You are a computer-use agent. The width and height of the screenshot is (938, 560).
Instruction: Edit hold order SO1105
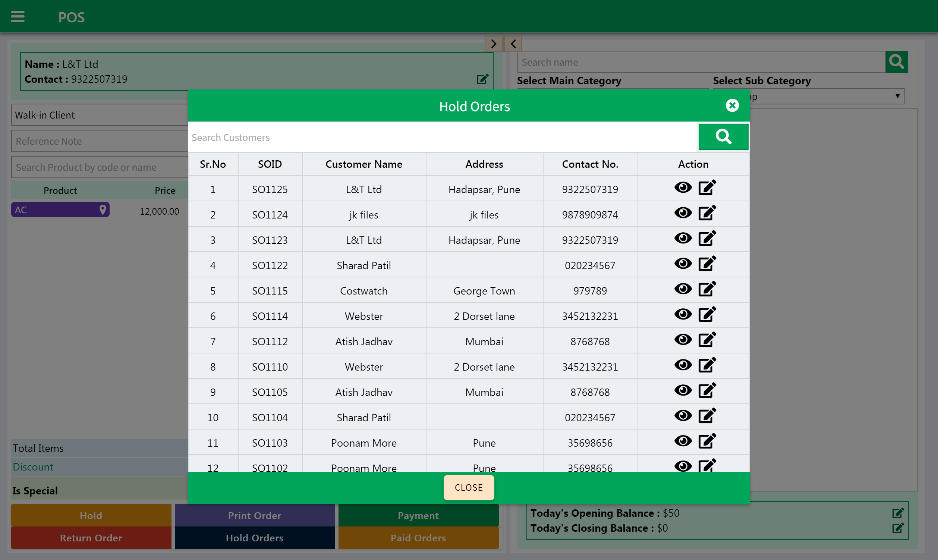click(707, 390)
